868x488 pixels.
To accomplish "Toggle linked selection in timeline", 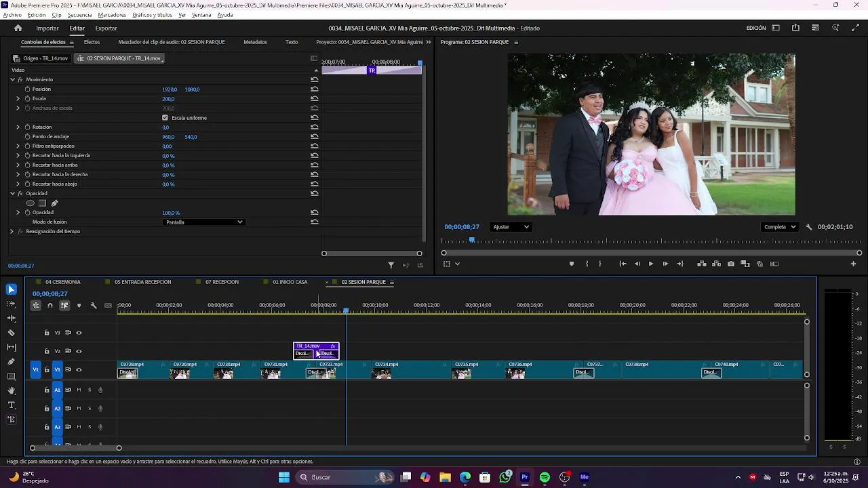I will click(64, 306).
